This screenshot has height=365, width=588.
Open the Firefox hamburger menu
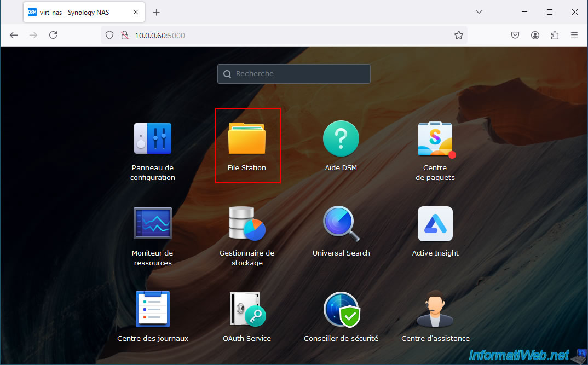point(574,35)
